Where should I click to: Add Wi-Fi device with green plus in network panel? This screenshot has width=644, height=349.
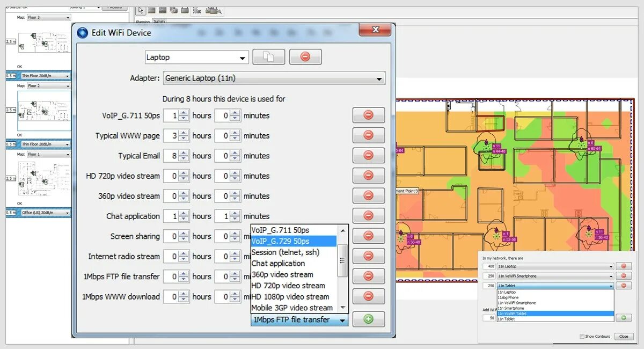pos(623,318)
